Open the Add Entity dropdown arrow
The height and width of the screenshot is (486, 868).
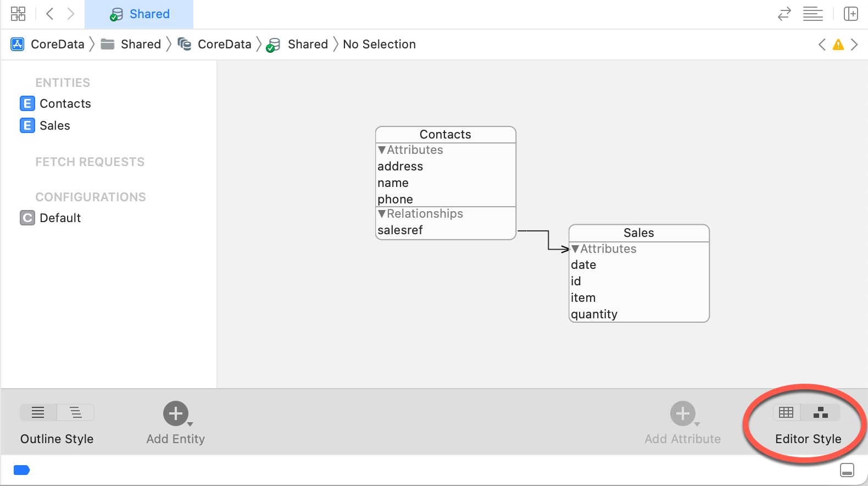coord(190,424)
